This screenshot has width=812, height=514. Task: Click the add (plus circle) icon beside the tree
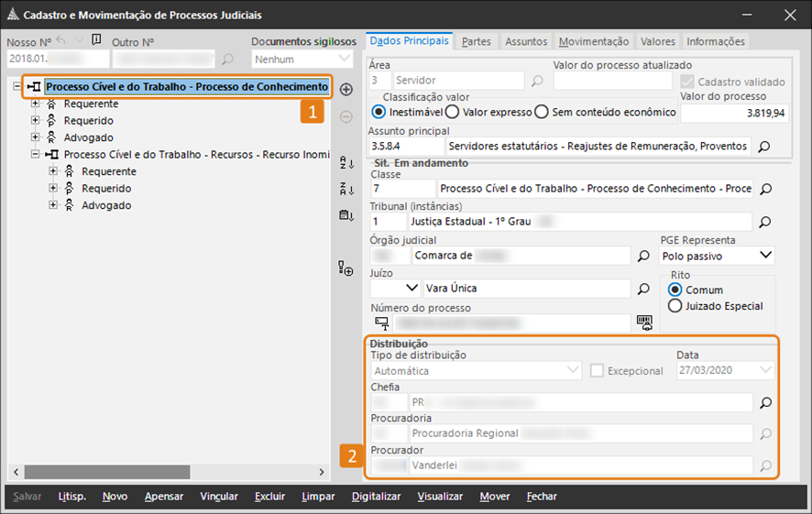346,90
